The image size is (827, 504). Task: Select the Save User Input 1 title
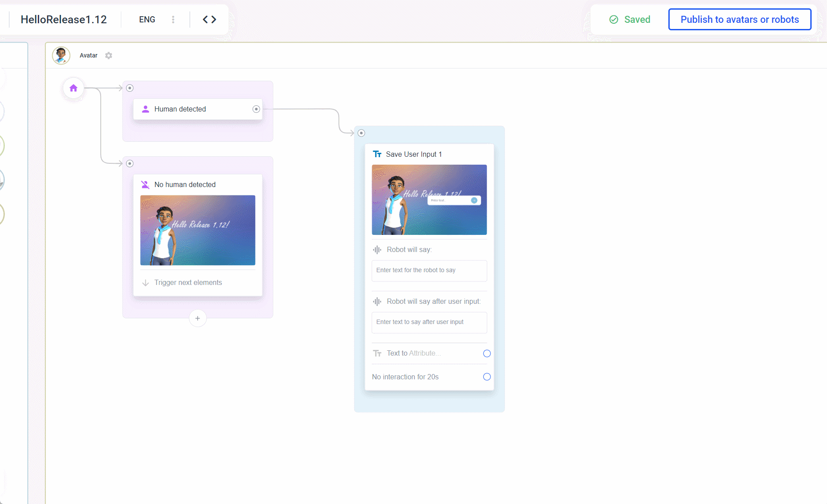[414, 154]
